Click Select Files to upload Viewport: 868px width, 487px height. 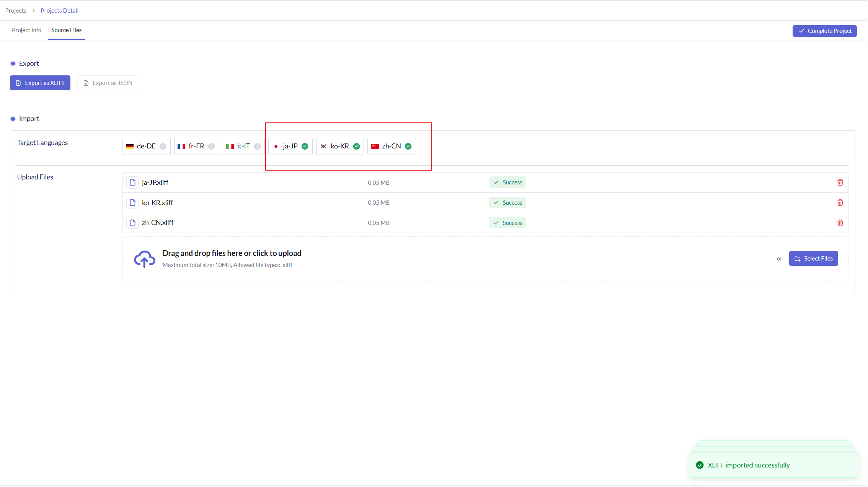point(813,259)
